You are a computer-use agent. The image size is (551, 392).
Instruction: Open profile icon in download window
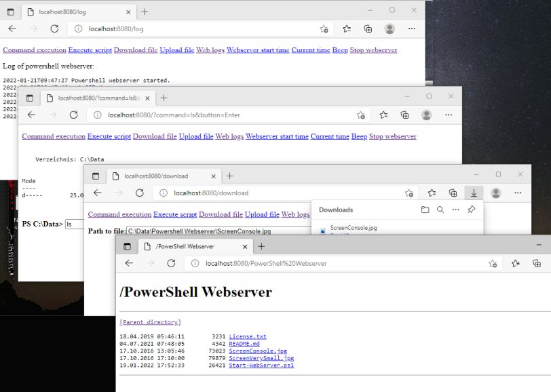click(x=496, y=193)
